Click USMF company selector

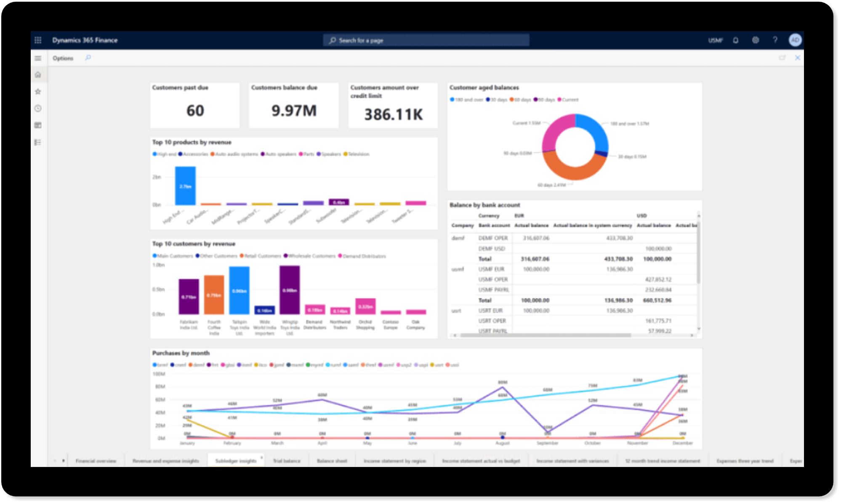coord(715,40)
